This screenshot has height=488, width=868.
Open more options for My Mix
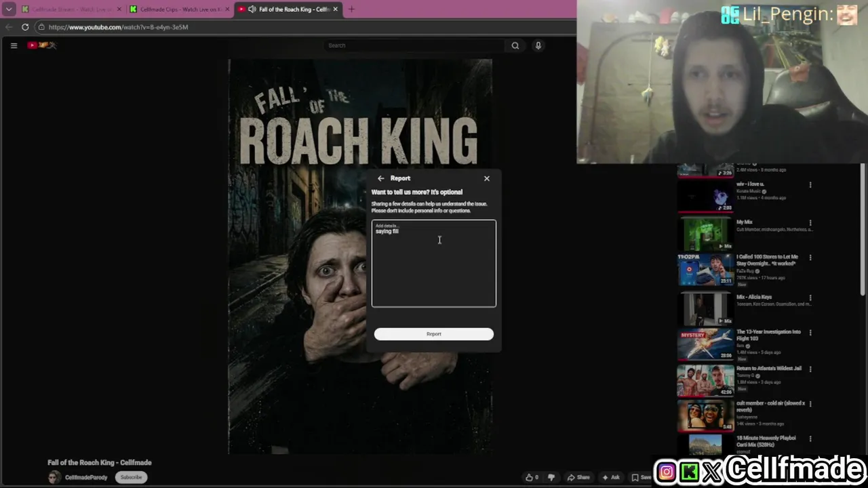tap(810, 223)
